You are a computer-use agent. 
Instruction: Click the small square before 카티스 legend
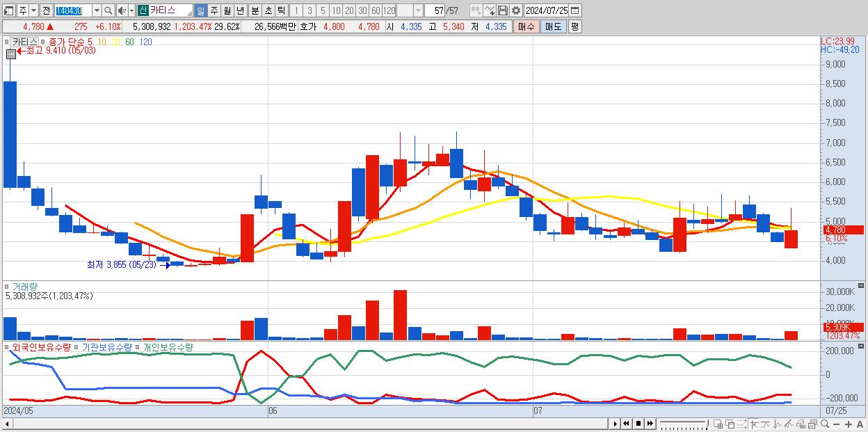[x=8, y=42]
